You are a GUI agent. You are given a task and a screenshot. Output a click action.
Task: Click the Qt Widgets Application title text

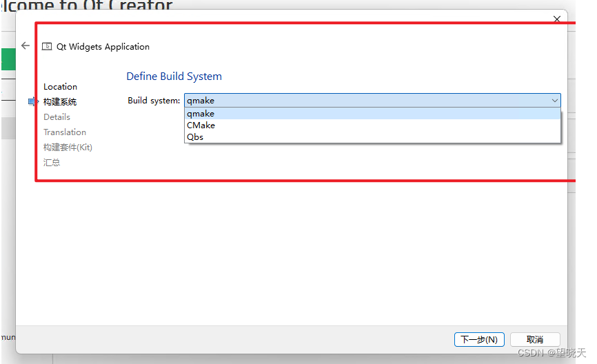103,46
